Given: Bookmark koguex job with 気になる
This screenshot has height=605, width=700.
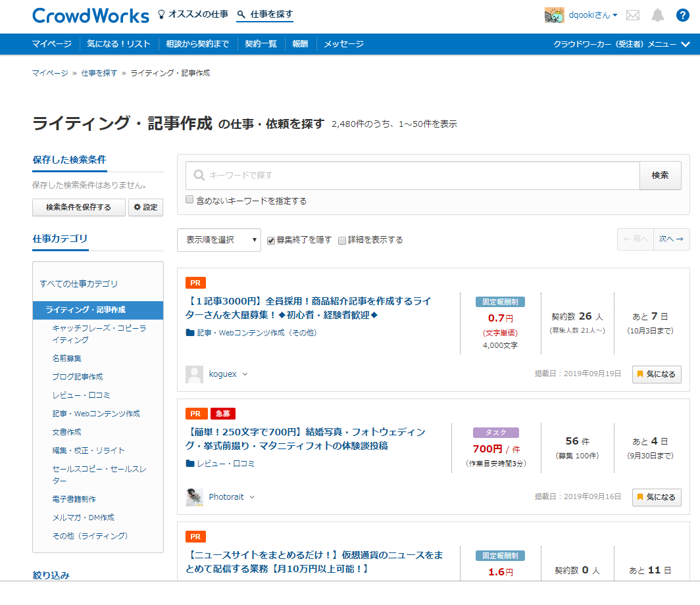Looking at the screenshot, I should pyautogui.click(x=657, y=374).
